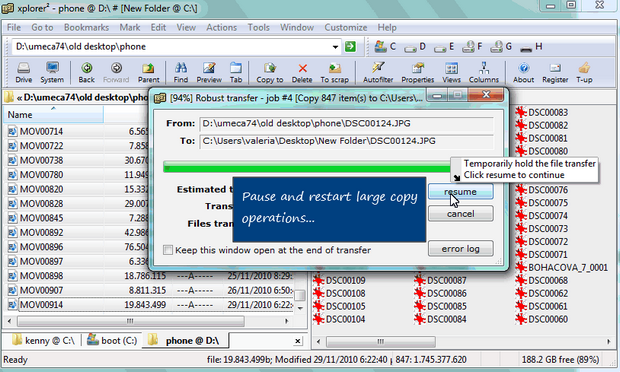The height and width of the screenshot is (372, 620).
Task: Enable Keep this window open checkbox
Action: coord(168,250)
